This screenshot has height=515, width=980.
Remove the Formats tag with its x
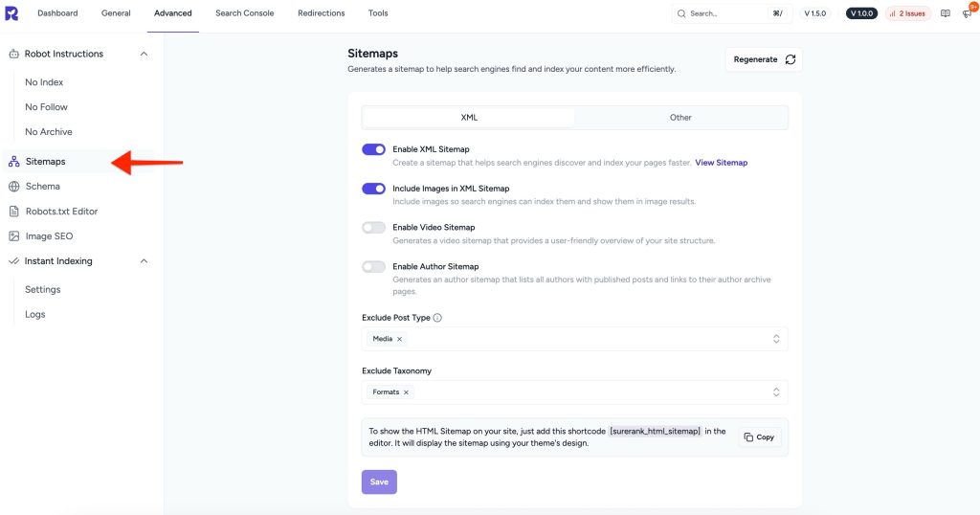(x=406, y=392)
